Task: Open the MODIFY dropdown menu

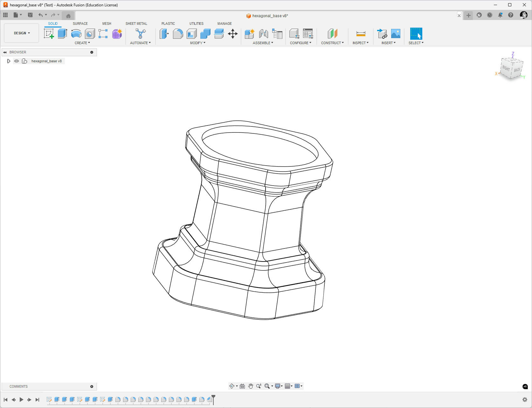Action: [x=198, y=43]
